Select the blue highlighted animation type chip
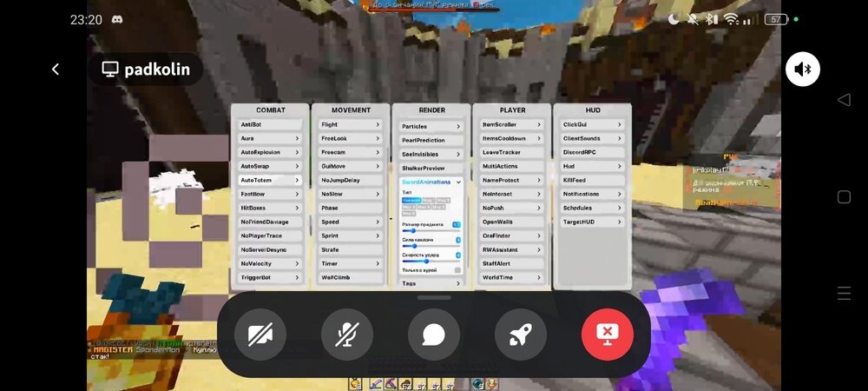This screenshot has height=391, width=868. [411, 200]
